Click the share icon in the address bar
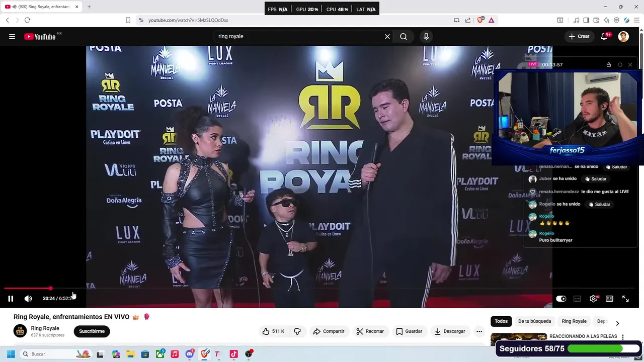This screenshot has width=644, height=362. coord(468,20)
